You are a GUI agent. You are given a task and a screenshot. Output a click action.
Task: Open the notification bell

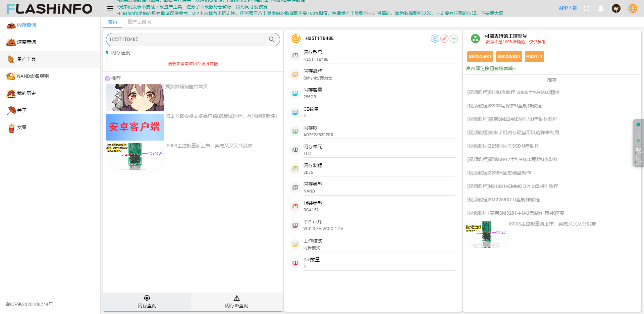pos(601,8)
